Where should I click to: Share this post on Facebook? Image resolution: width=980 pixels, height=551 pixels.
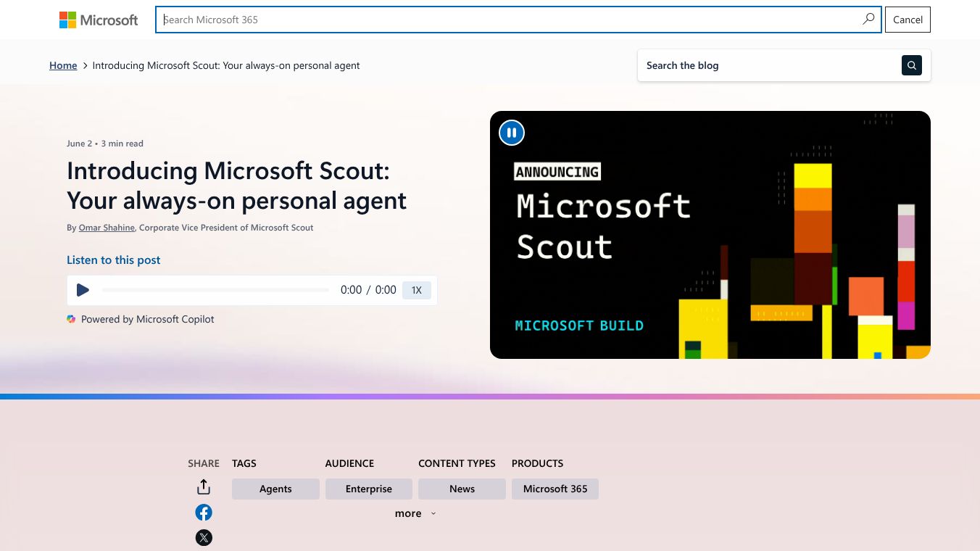204,513
